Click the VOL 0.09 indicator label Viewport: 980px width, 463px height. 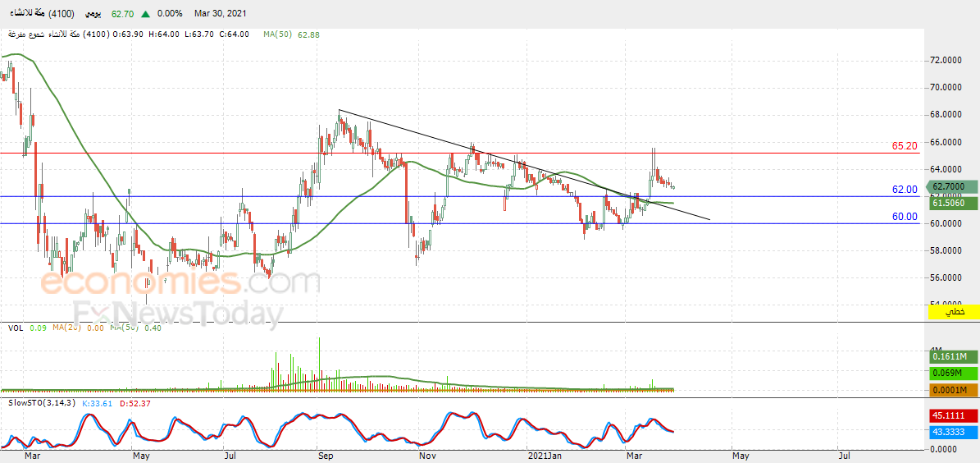pos(26,328)
